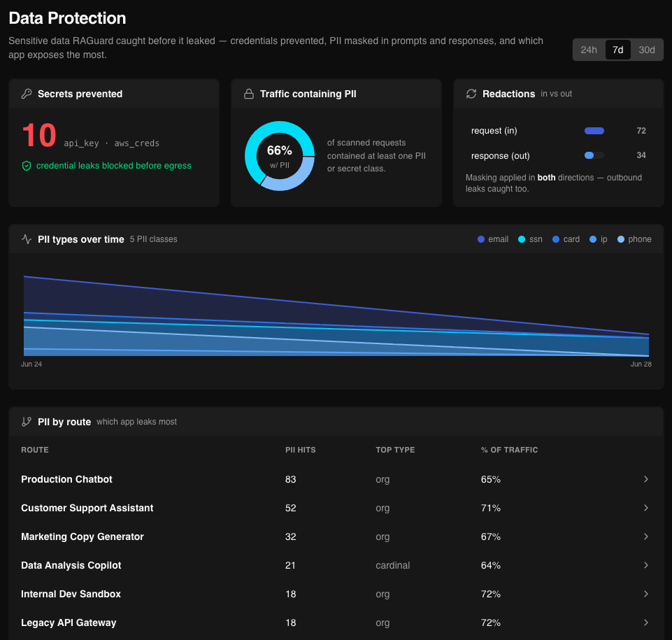This screenshot has height=640, width=672.
Task: Switch time range to 30d
Action: [x=647, y=50]
